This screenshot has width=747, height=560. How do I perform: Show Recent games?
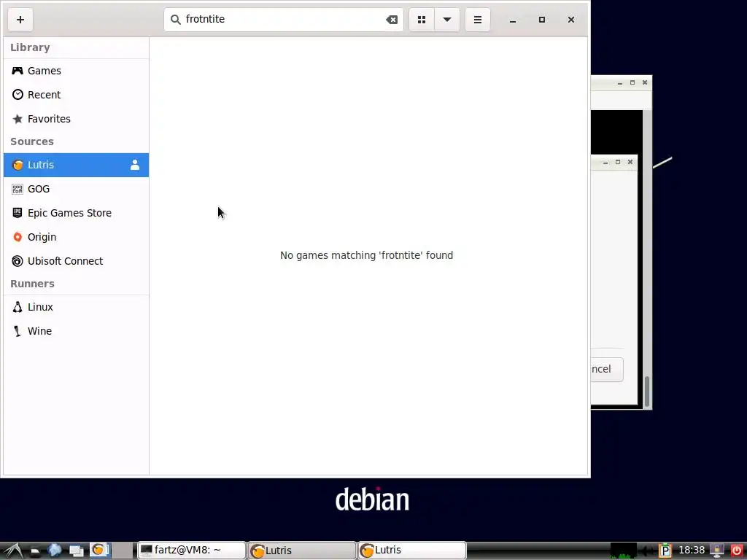76,95
